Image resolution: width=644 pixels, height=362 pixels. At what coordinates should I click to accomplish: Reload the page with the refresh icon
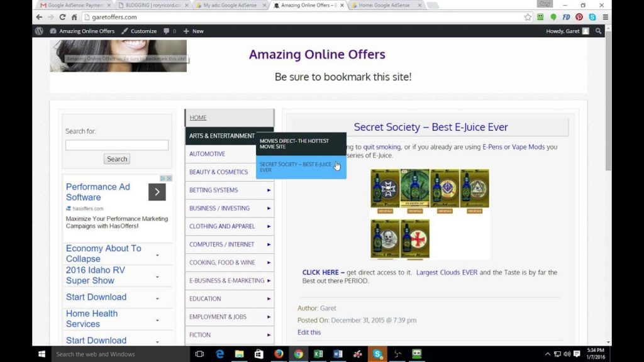[62, 17]
